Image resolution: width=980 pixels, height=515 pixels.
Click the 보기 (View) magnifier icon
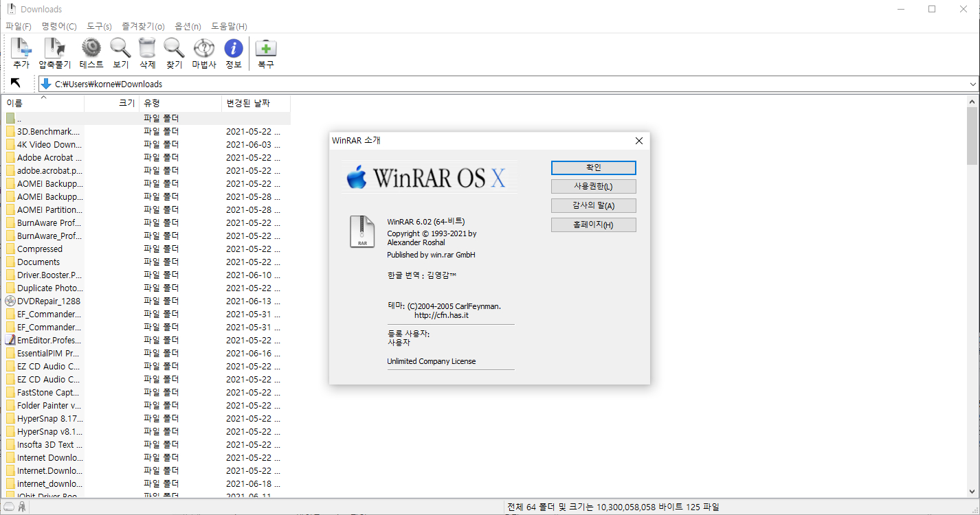120,48
